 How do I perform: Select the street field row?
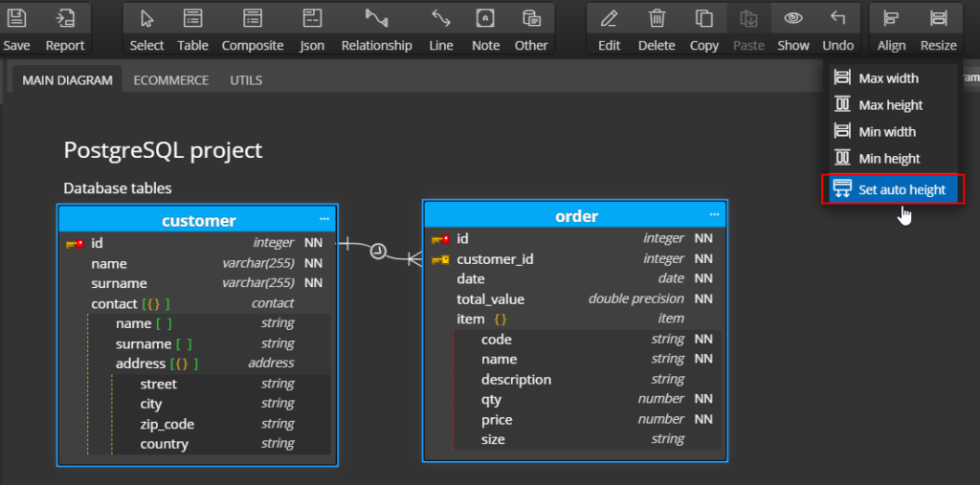pyautogui.click(x=220, y=384)
